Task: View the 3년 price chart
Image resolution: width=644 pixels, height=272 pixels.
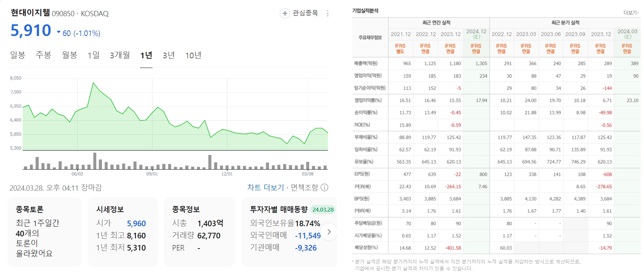Action: pyautogui.click(x=169, y=55)
